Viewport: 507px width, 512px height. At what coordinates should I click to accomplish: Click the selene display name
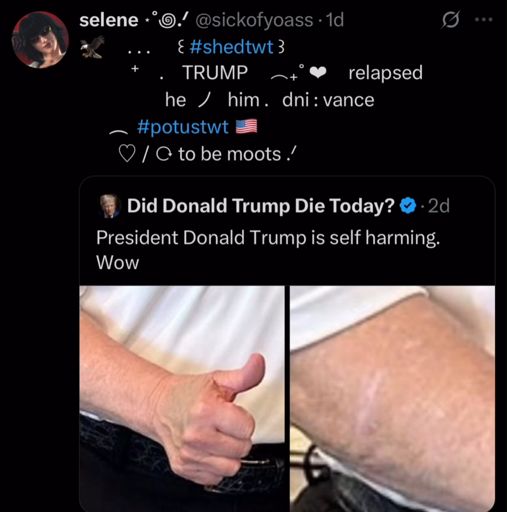coord(109,20)
